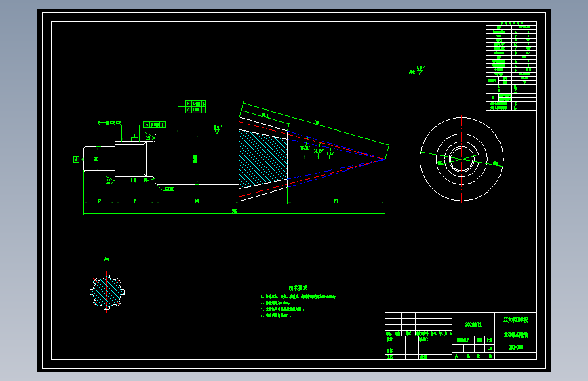Select the circular end view of the gear
Viewport: 588px width, 381px height.
click(x=462, y=159)
